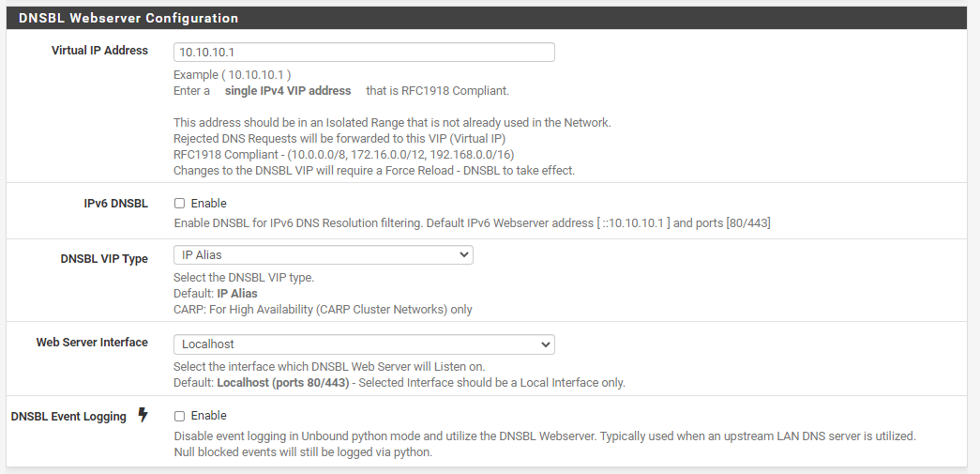Open the DNSBL VIP Type dropdown
Screen dimensions: 980x474
[x=323, y=255]
